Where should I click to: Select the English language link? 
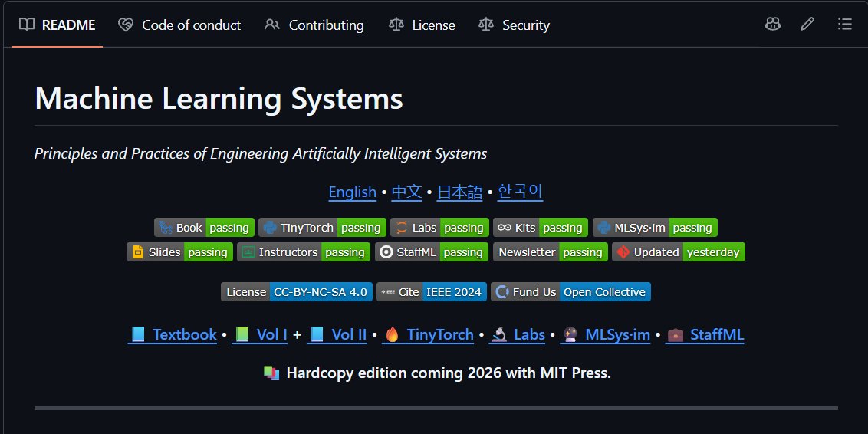pos(353,192)
